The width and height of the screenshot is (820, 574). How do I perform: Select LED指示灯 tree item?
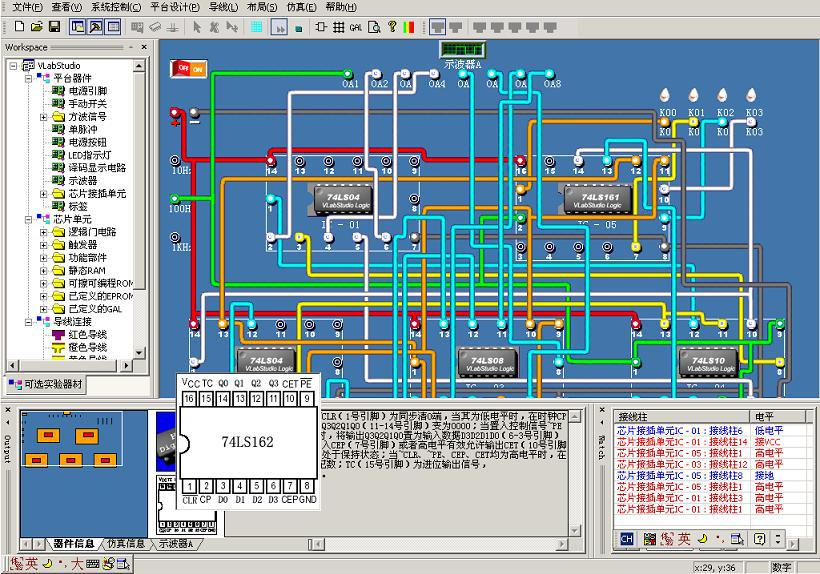click(x=89, y=155)
